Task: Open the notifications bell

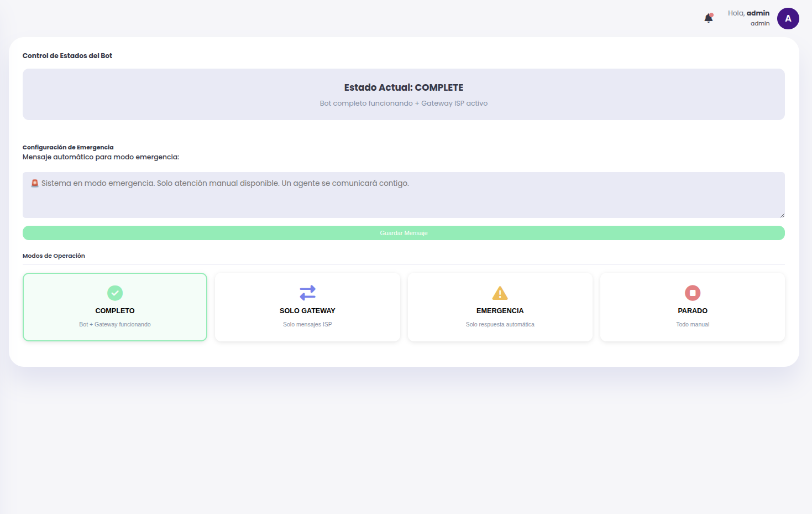Action: click(x=708, y=18)
